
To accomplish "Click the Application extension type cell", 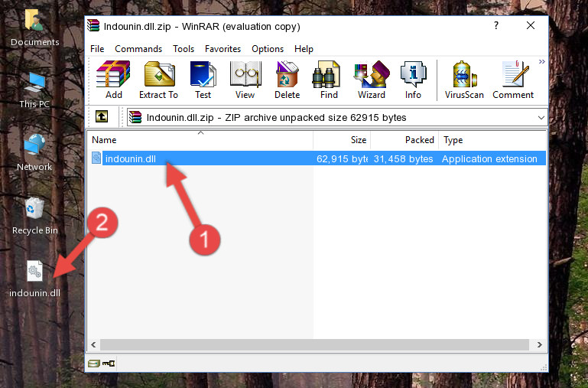I will pos(489,158).
